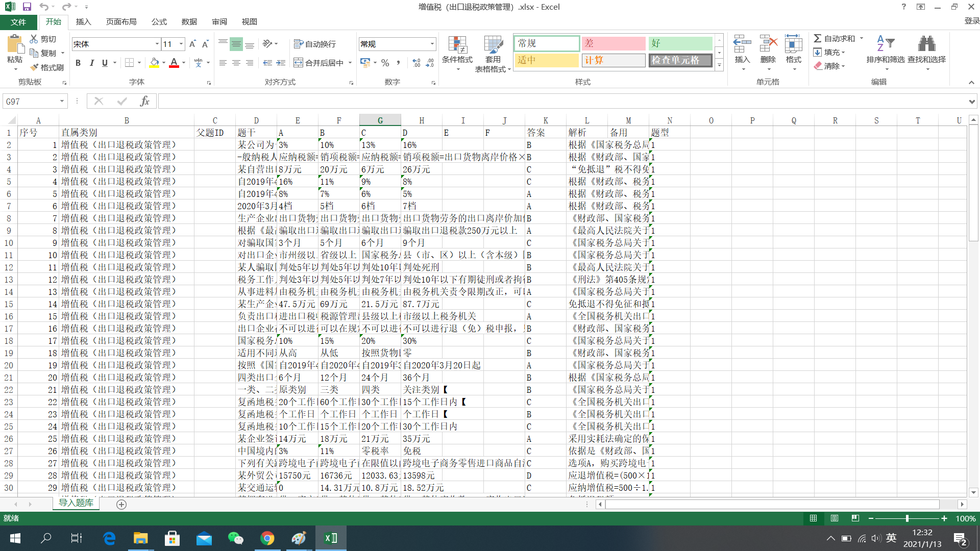Switch to the Review (审阅) tab
This screenshot has width=980, height=551.
219,22
